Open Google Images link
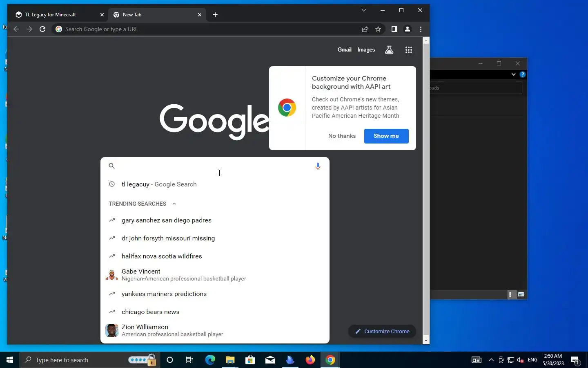 coord(366,50)
